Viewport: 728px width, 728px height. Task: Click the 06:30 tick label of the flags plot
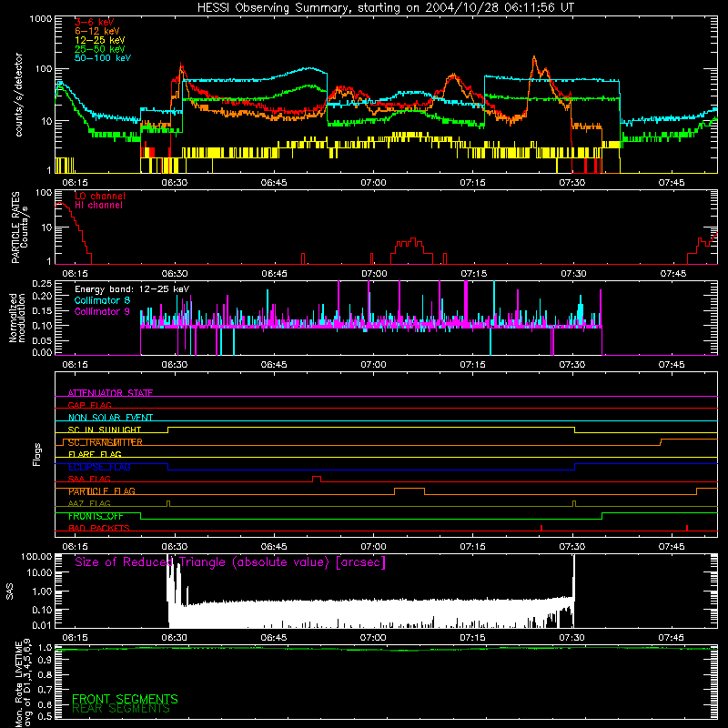pos(175,547)
